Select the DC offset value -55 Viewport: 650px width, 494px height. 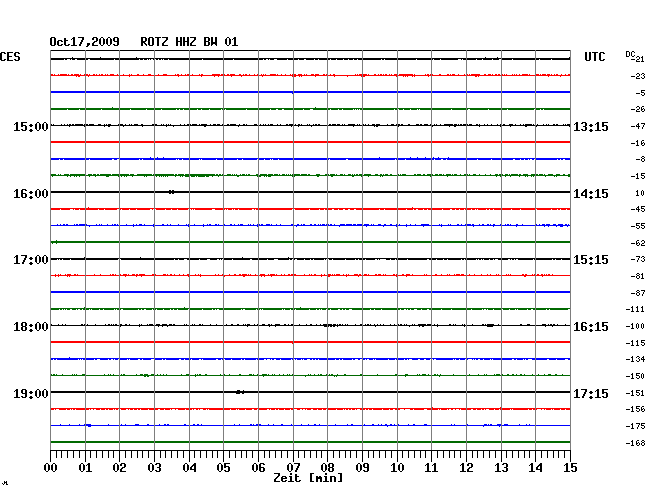coord(638,226)
